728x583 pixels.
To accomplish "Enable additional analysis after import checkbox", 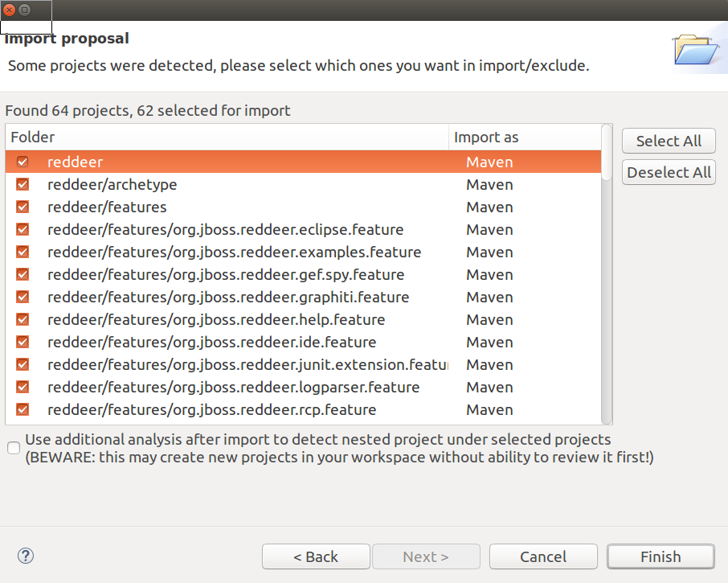I will pos(14,448).
